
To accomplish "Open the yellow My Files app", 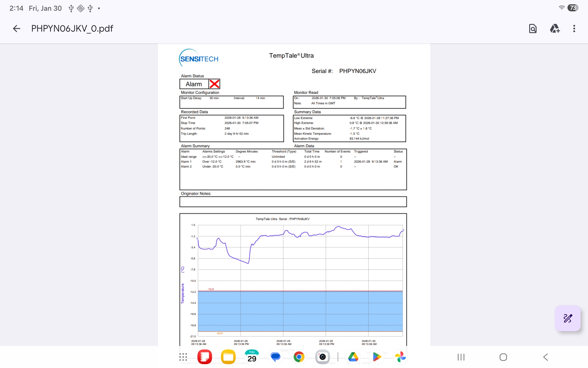I will 228,357.
